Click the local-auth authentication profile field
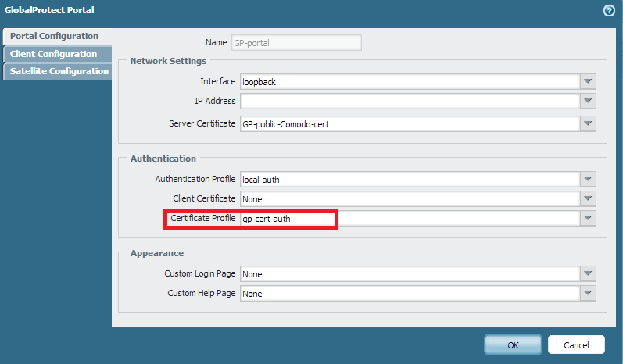 click(x=410, y=179)
